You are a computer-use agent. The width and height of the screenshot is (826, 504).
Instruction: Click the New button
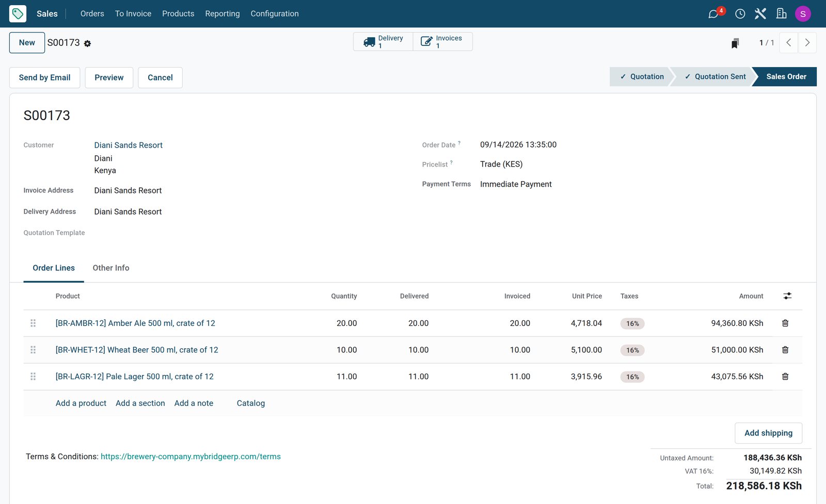pos(27,43)
